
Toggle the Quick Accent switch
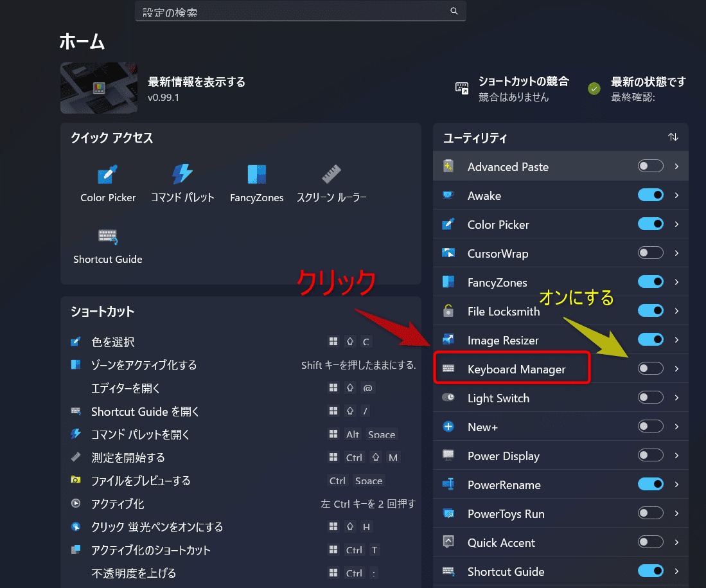[650, 541]
